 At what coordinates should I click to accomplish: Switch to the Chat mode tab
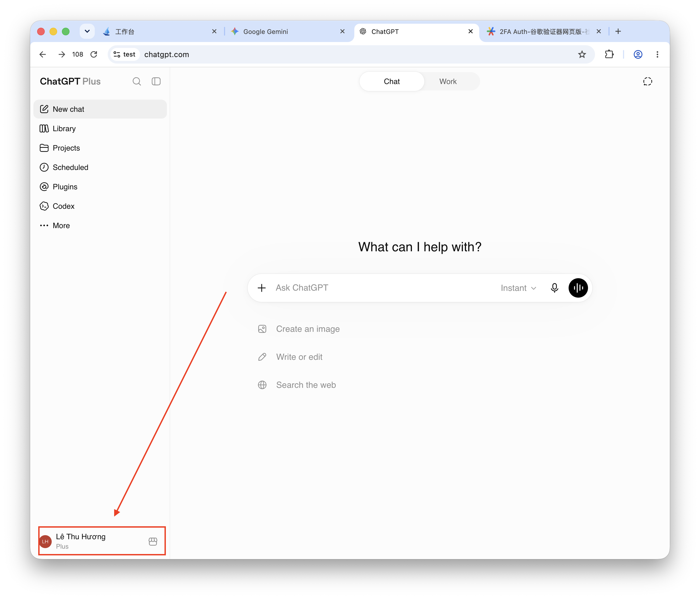(391, 81)
